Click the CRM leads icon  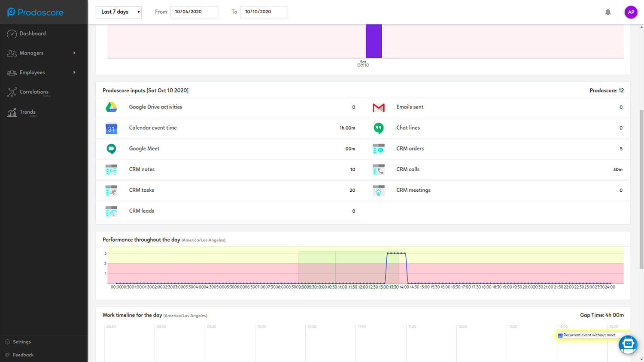coord(111,211)
